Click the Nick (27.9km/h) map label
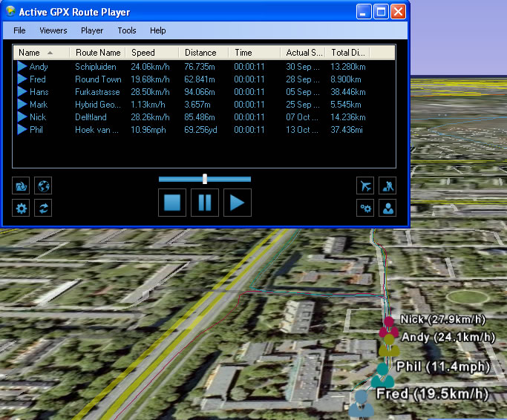This screenshot has width=507, height=420. [x=442, y=319]
